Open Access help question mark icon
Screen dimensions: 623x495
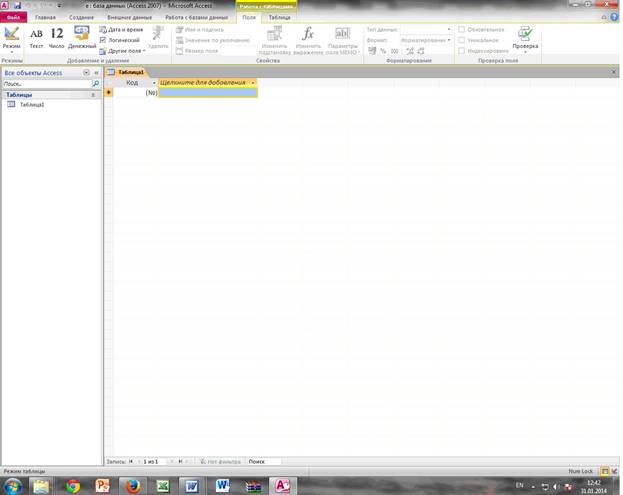click(615, 17)
